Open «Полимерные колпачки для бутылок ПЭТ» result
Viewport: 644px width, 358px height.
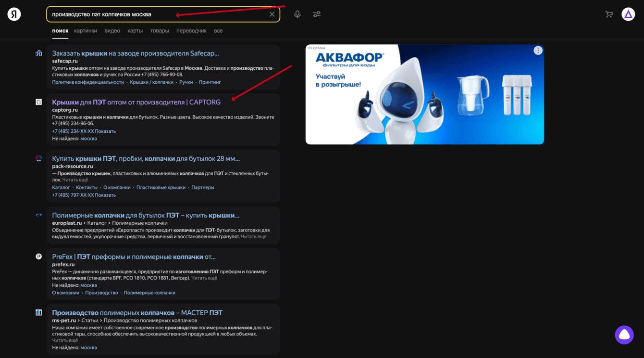pos(146,215)
